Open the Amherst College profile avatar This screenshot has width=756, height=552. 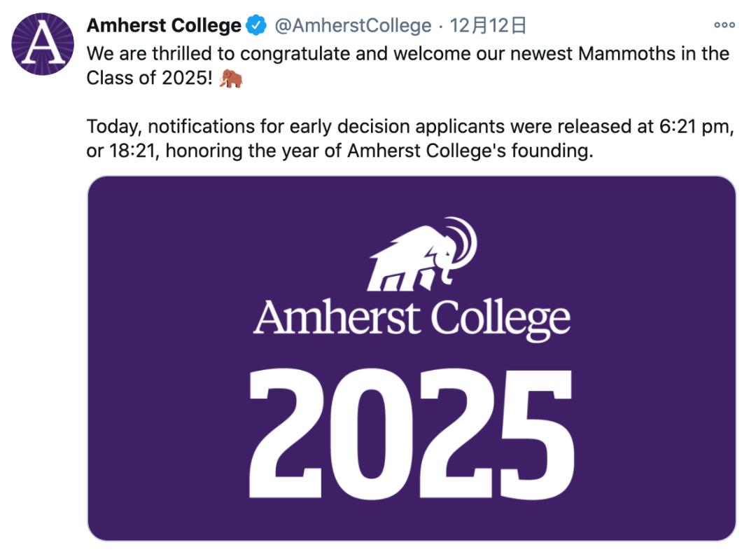point(43,45)
